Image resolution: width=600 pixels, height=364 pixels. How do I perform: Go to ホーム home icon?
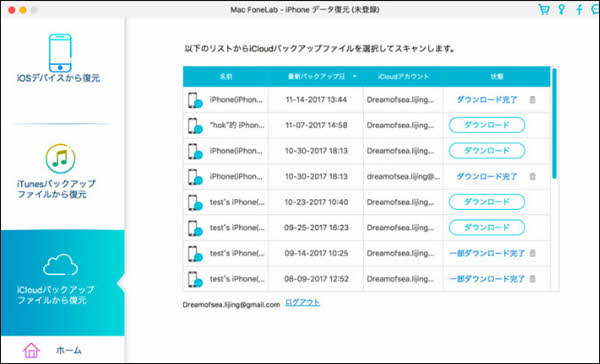click(31, 350)
